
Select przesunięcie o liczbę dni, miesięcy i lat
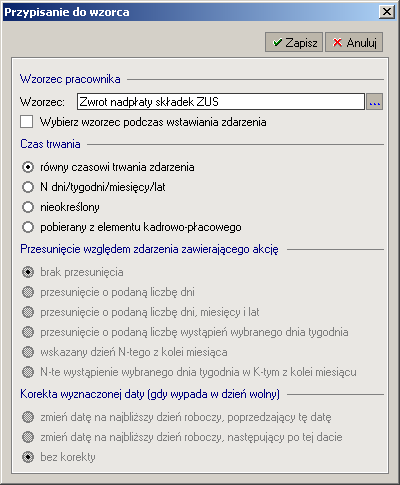click(28, 312)
